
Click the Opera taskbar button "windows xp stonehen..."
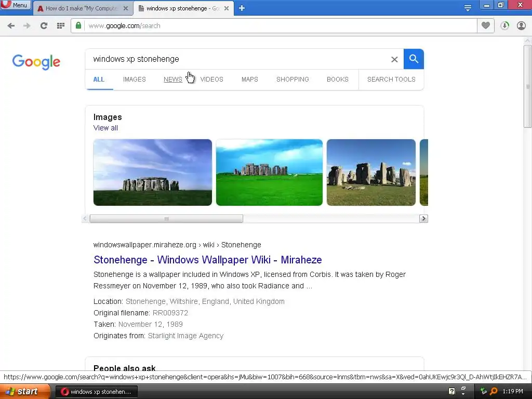click(x=96, y=392)
